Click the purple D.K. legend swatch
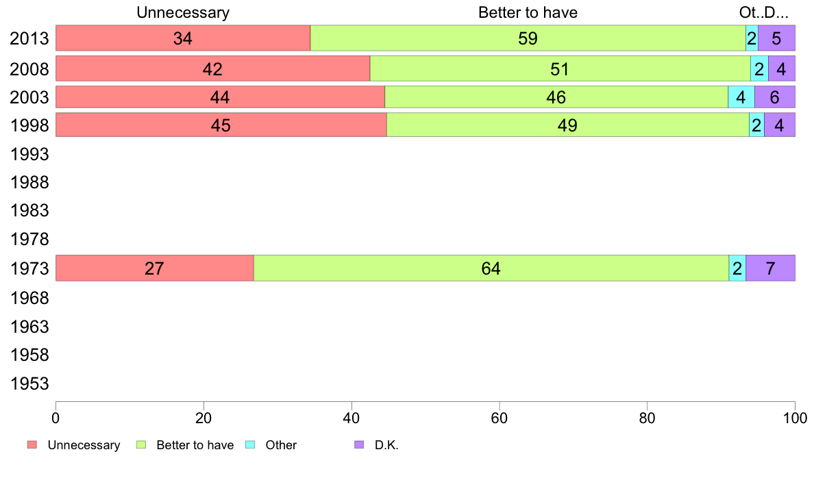Viewport: 814px width, 504px height. (x=359, y=445)
